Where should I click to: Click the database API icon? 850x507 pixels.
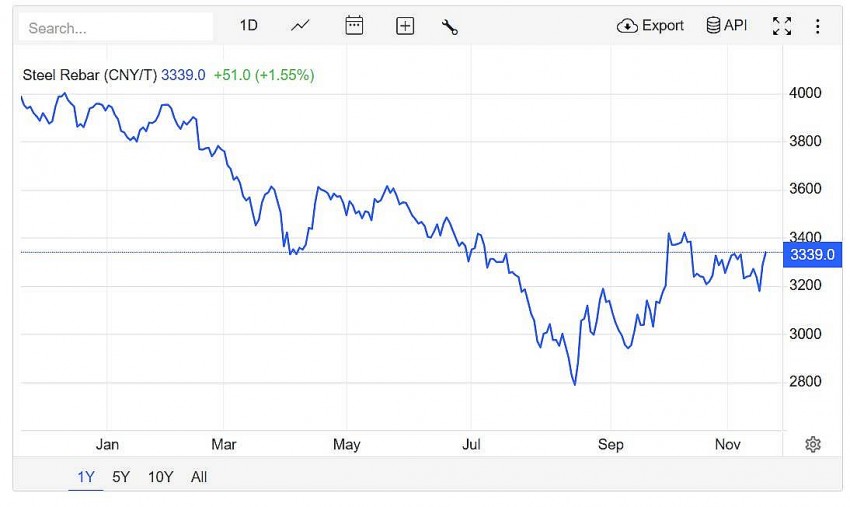point(727,26)
